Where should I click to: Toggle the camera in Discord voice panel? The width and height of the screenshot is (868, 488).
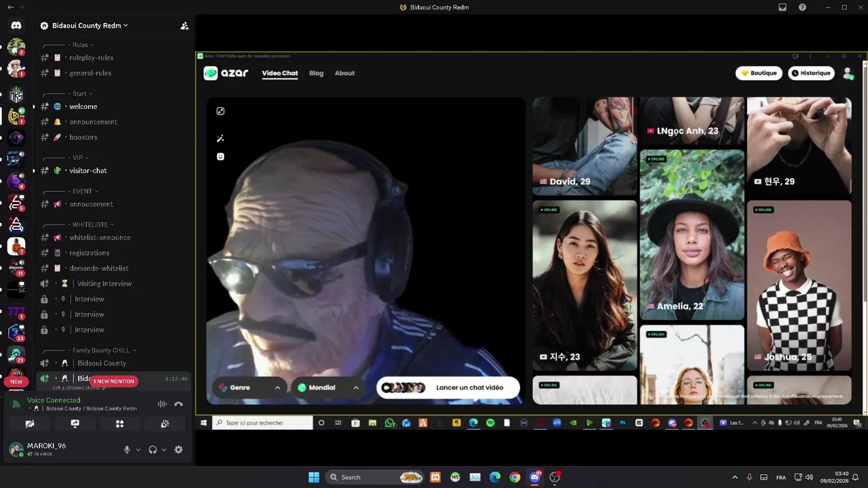(30, 424)
